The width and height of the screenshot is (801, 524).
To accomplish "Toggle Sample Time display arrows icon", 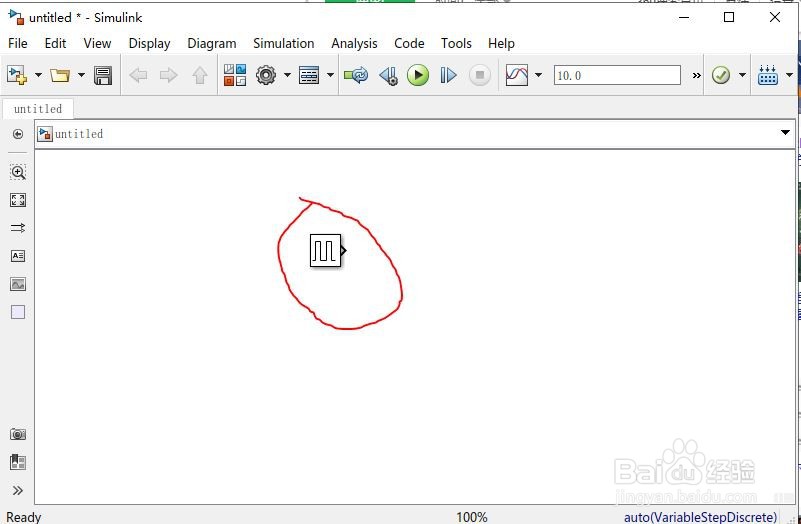I will (x=18, y=228).
